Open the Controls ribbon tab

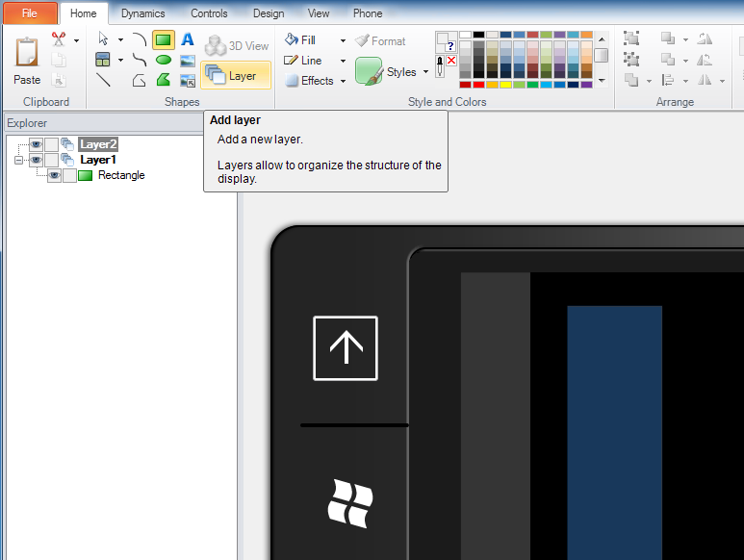click(x=209, y=13)
